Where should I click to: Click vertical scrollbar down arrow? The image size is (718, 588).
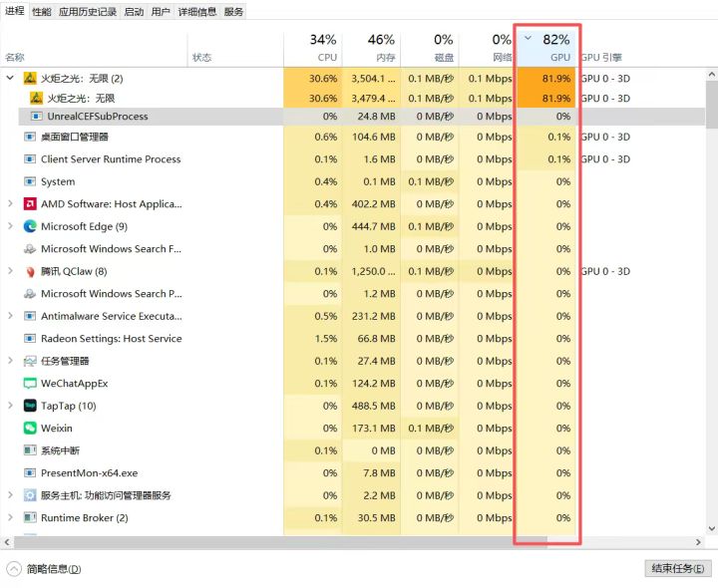point(711,528)
